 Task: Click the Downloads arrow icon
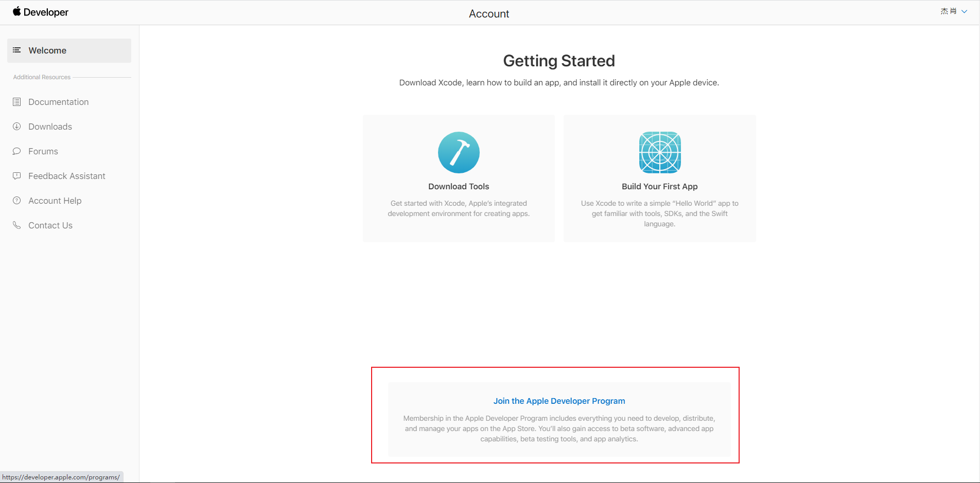(x=16, y=127)
